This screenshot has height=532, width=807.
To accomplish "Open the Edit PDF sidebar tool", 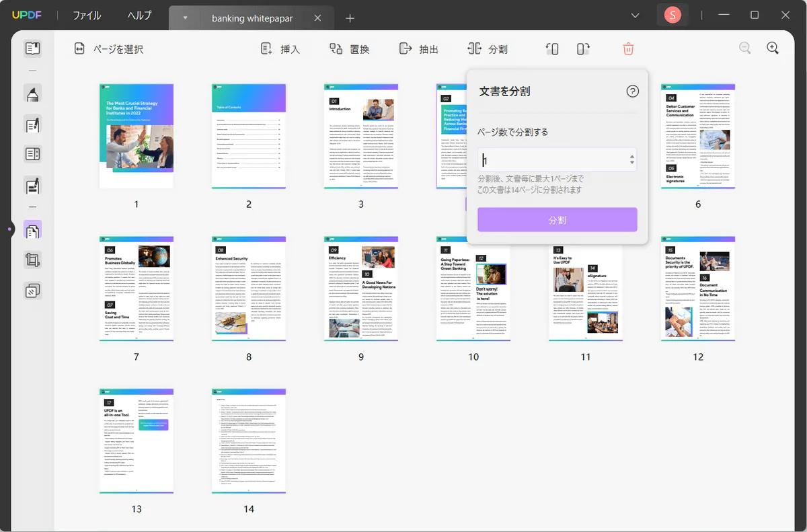I will tap(32, 124).
